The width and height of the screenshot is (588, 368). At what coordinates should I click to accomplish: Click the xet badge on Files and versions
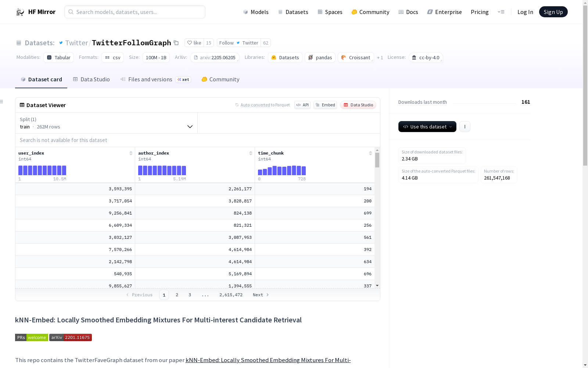point(183,79)
